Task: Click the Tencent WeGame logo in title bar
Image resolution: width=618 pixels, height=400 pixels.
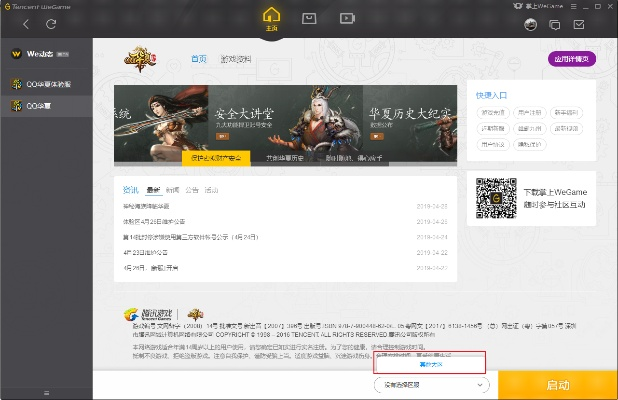Action: tap(37, 6)
